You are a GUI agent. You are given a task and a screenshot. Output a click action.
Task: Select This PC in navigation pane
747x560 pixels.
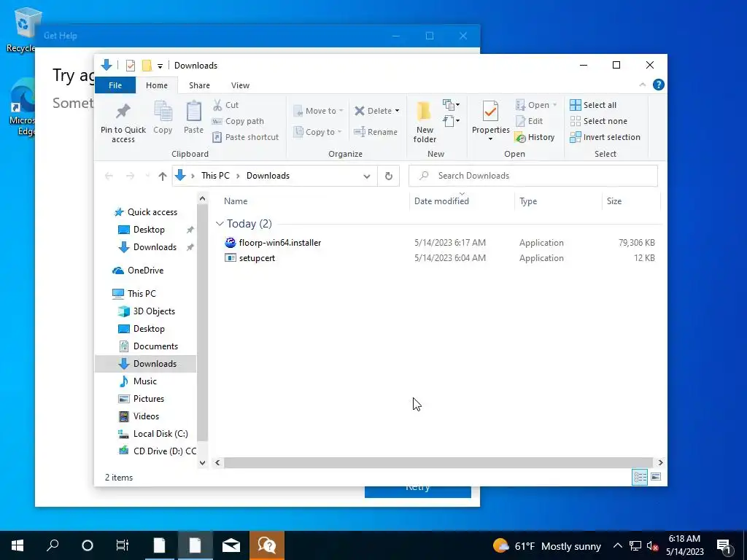[x=142, y=294]
